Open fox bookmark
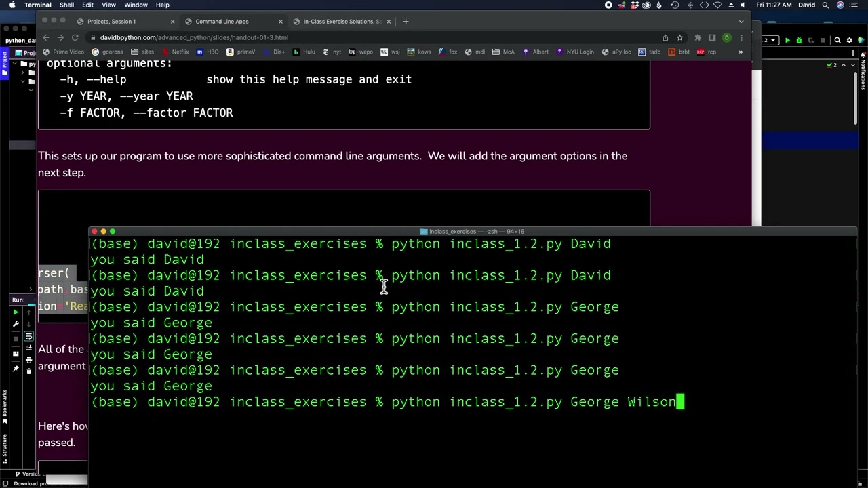This screenshot has width=868, height=488. (x=448, y=52)
